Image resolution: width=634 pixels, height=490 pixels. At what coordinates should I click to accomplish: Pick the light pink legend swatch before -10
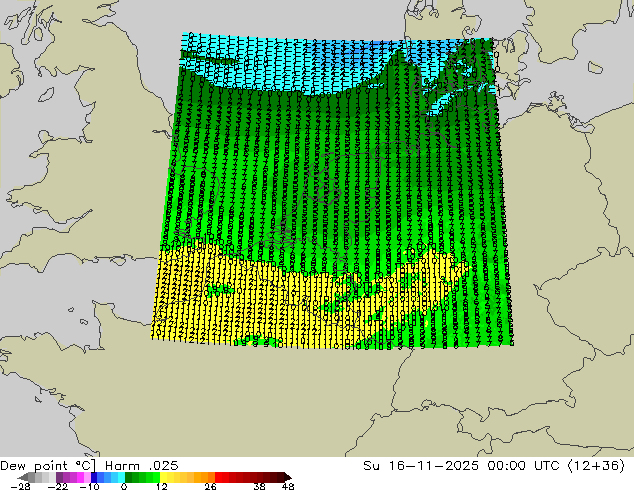(87, 477)
